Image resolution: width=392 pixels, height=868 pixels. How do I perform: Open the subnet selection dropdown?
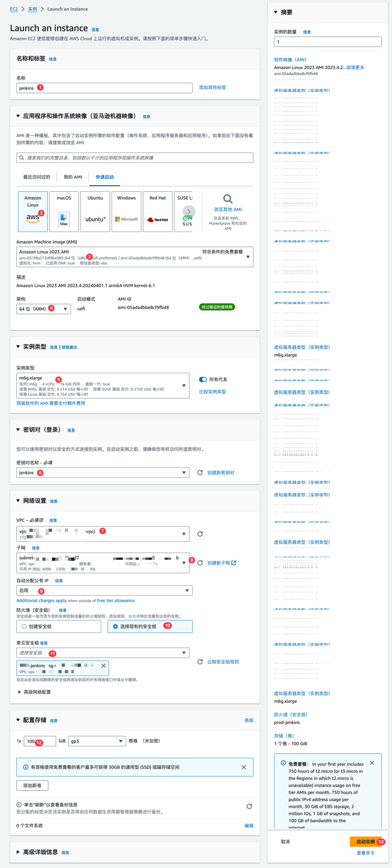[x=103, y=563]
